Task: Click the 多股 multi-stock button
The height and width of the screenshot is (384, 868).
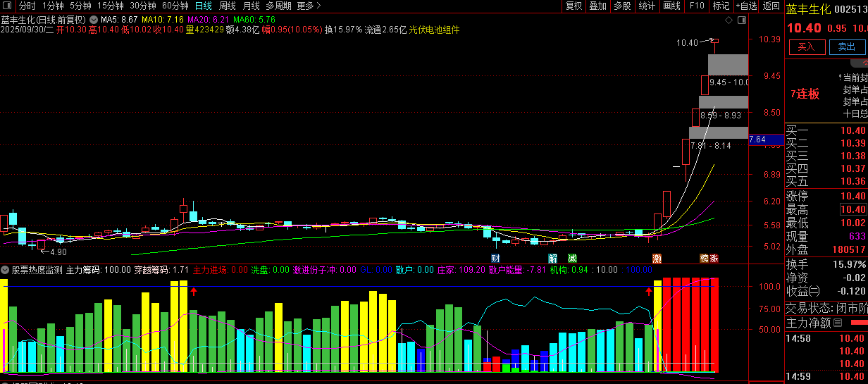Action: click(x=622, y=6)
